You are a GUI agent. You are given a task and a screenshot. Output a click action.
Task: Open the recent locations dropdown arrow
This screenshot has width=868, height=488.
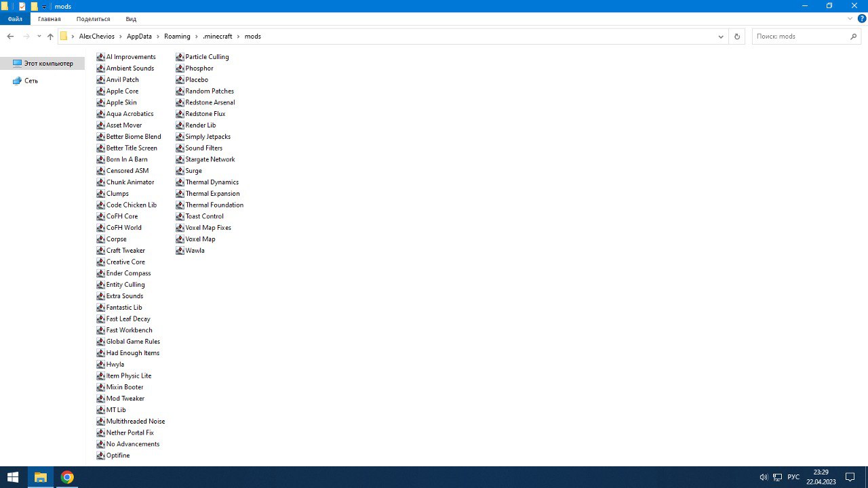39,37
